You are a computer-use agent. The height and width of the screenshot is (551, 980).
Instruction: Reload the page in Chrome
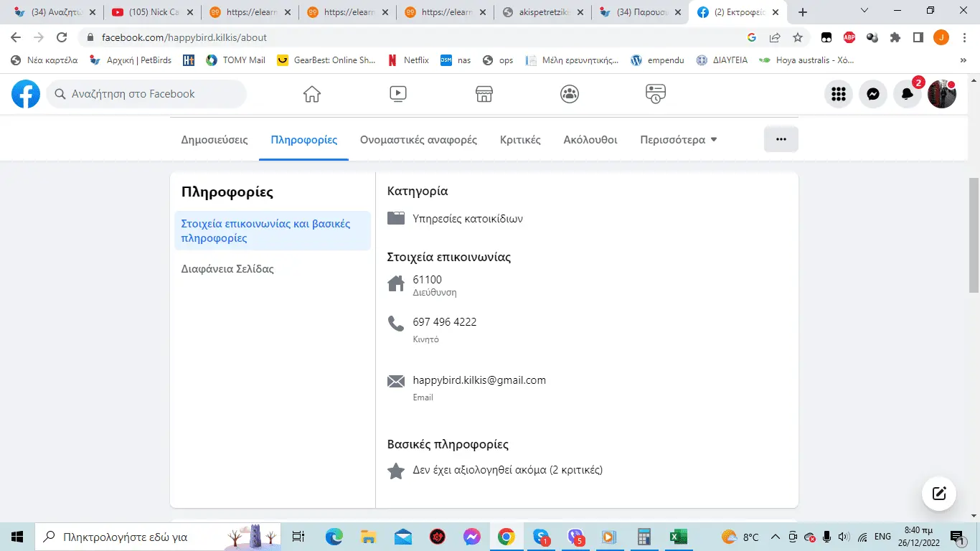[x=62, y=37]
